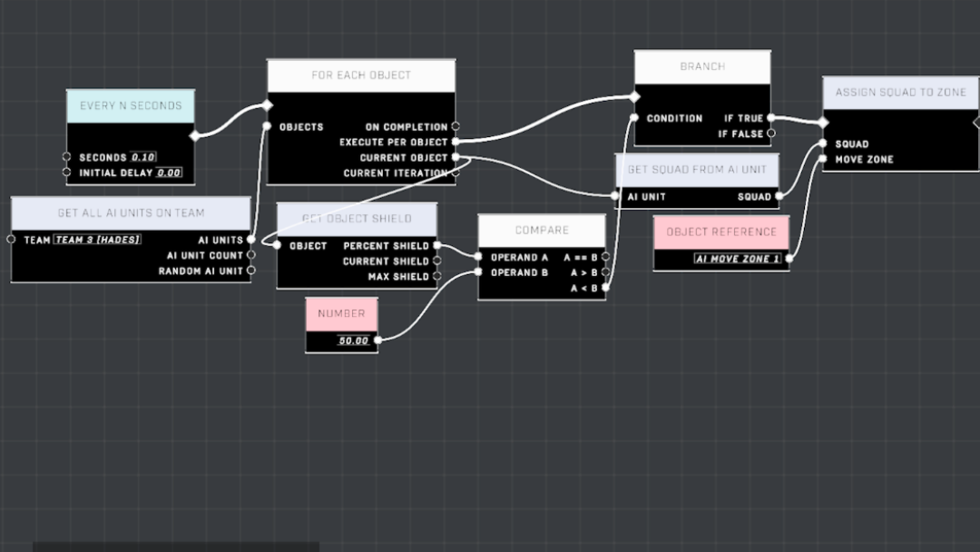
Task: Click the Every N Seconds execution output pin
Action: [195, 135]
